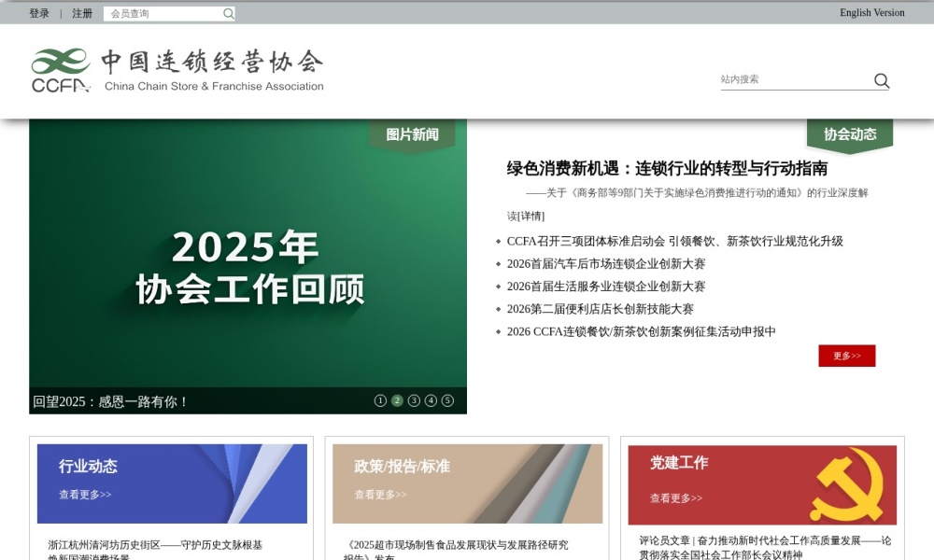Open the 注册 link
The height and width of the screenshot is (560, 934).
point(82,12)
